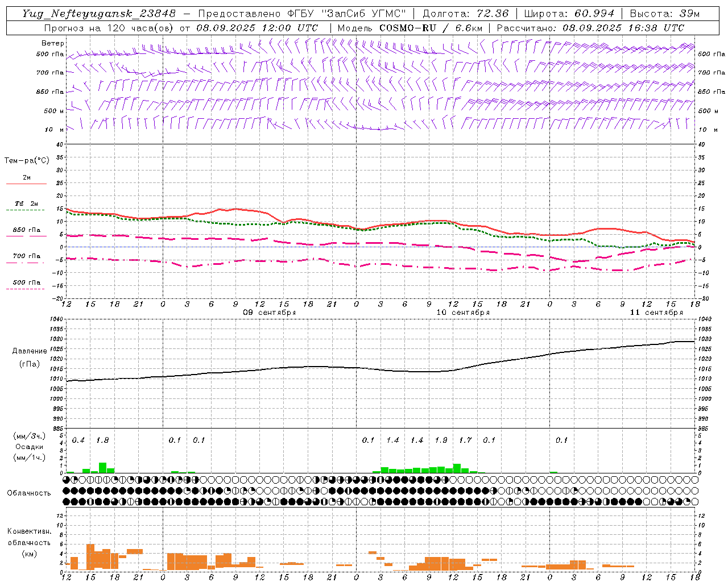Click the 850 гПа temperature legend entry
728x582 pixels.
(x=27, y=230)
